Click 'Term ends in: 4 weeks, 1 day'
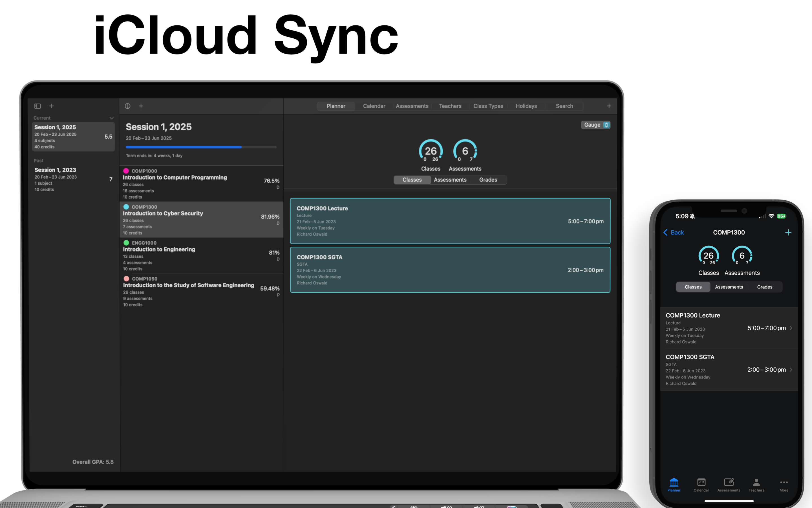The width and height of the screenshot is (812, 508). 154,156
